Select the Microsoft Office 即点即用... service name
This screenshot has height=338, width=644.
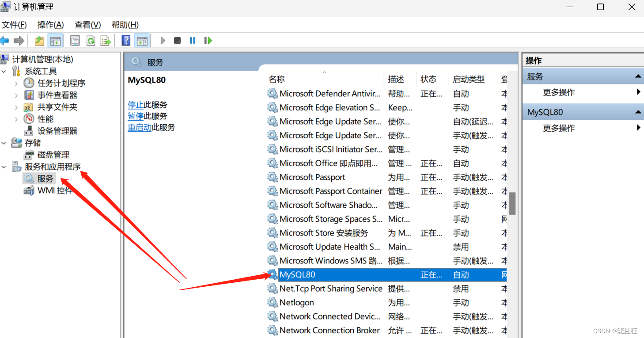click(329, 163)
